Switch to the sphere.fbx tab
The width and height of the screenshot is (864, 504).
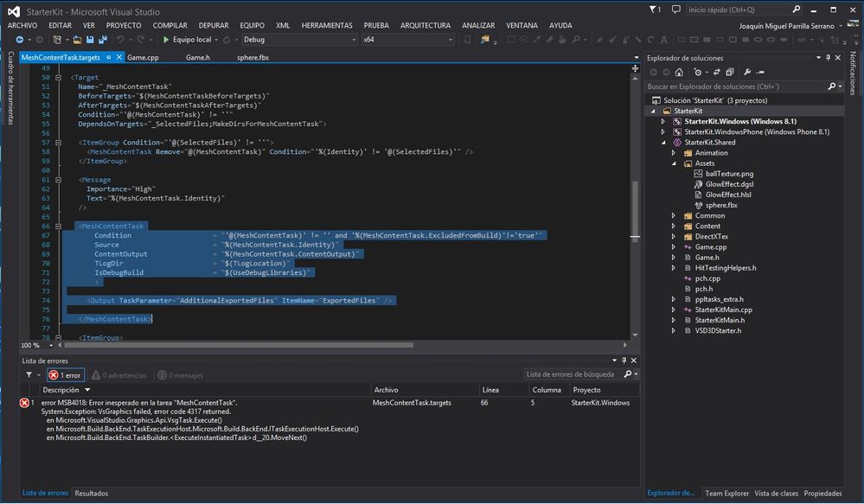[253, 57]
